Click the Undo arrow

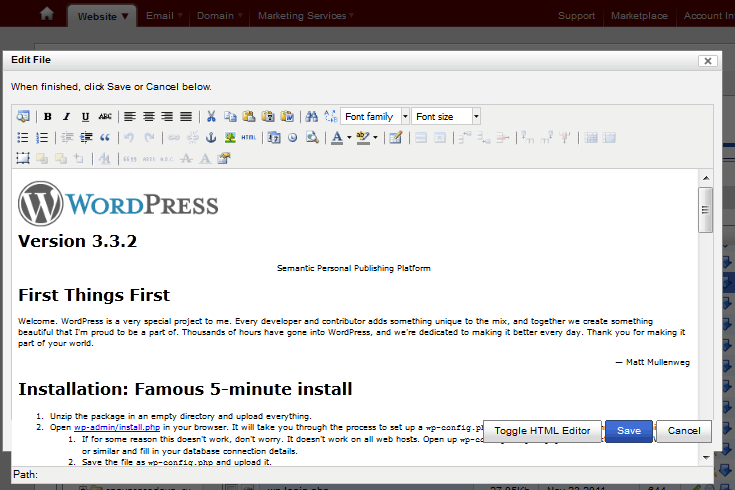(x=129, y=137)
